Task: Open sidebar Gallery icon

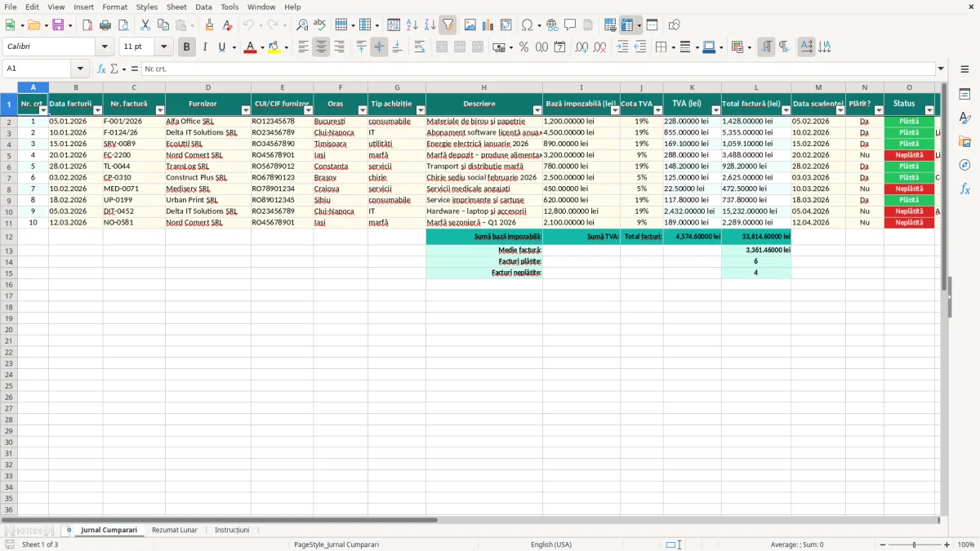Action: [964, 141]
